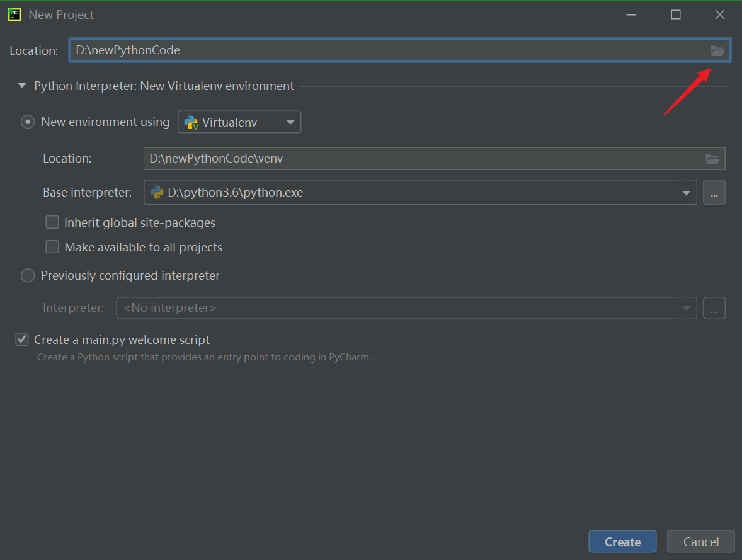The width and height of the screenshot is (742, 560).
Task: Enable Inherit global site-packages checkbox
Action: coord(52,222)
